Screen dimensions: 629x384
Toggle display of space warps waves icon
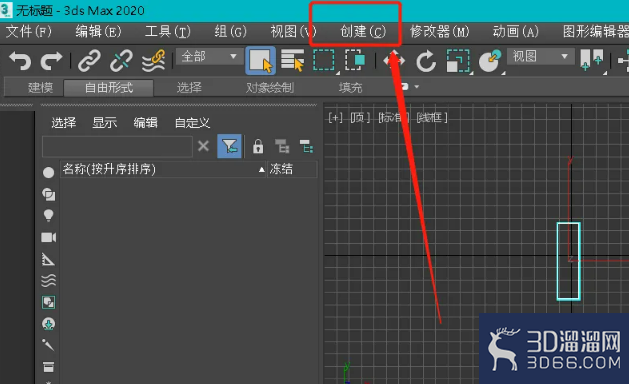(x=49, y=280)
